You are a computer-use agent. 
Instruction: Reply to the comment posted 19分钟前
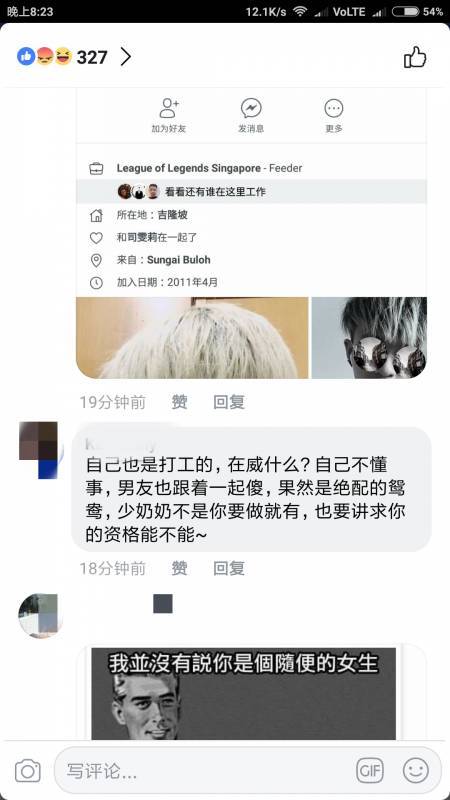tap(229, 403)
